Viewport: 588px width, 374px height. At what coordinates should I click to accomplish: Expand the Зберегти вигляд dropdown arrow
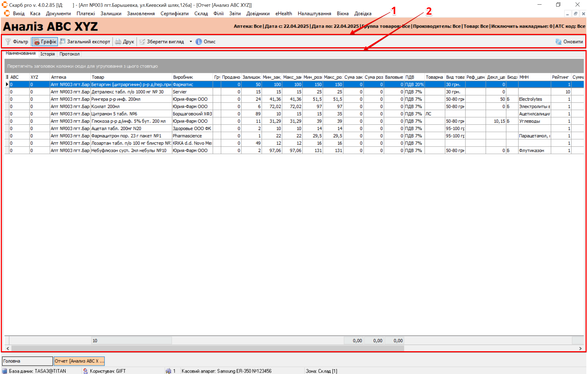(x=191, y=42)
